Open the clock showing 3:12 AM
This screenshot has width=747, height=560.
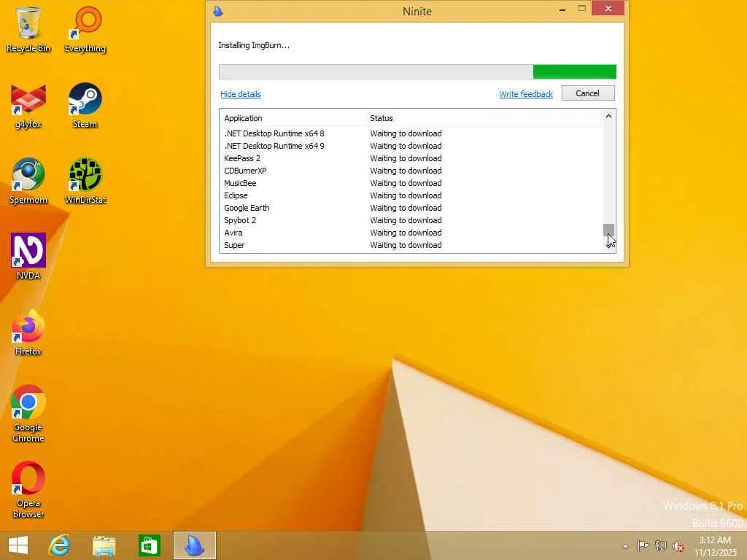coord(715,546)
